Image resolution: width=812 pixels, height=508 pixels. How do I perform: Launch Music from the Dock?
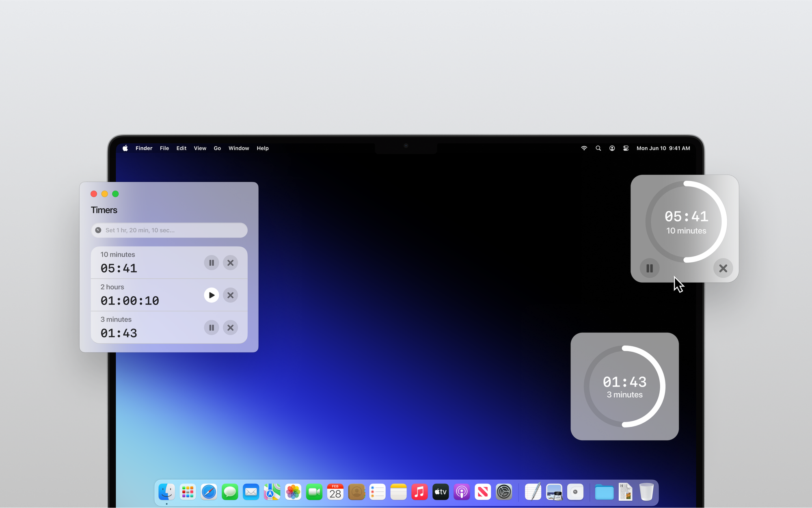[419, 492]
